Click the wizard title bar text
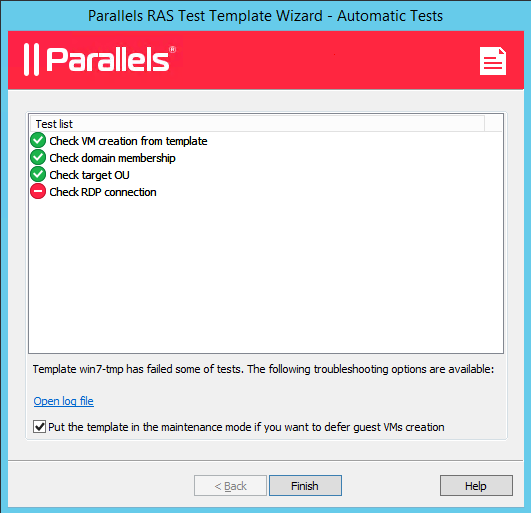 coord(266,16)
